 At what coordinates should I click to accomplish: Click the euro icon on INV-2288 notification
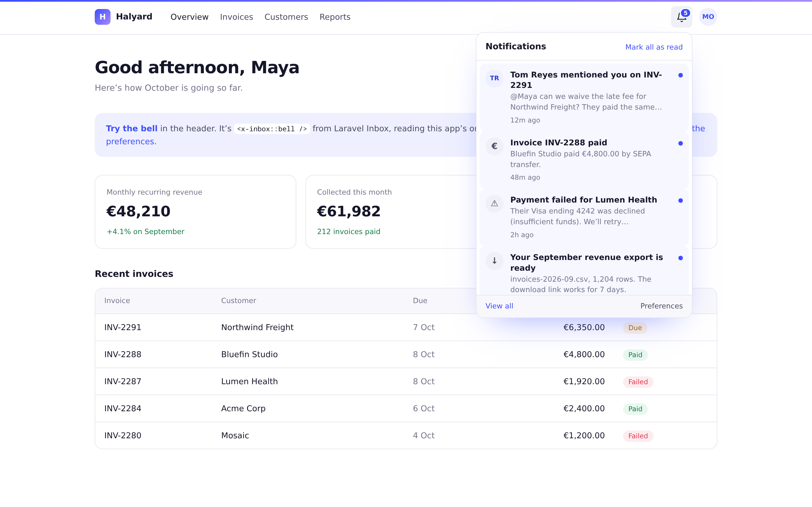pos(494,146)
